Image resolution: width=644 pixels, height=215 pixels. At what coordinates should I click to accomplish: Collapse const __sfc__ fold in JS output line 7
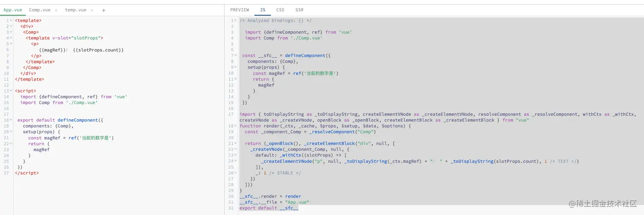click(236, 55)
